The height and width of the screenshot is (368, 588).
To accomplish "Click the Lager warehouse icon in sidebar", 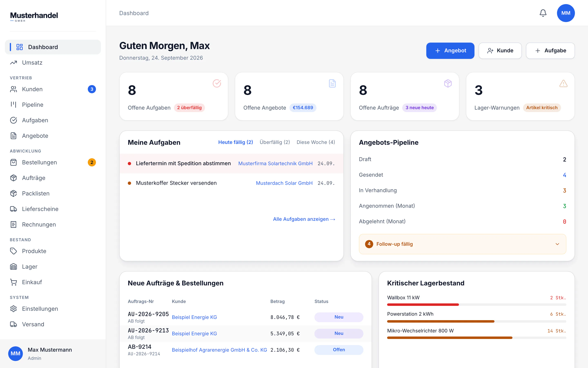I will pos(14,267).
